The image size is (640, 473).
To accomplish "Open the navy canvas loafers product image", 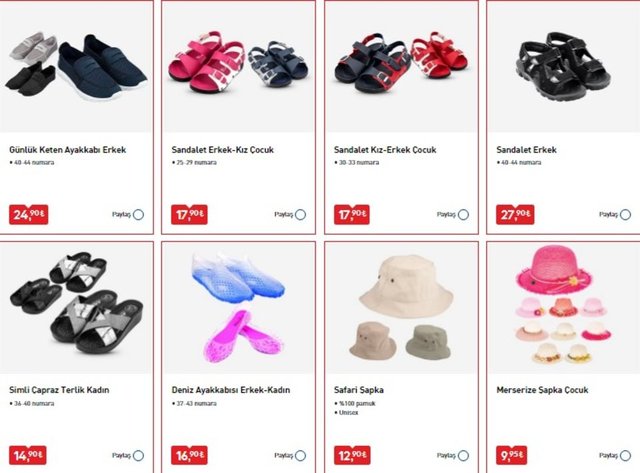I will click(x=76, y=67).
